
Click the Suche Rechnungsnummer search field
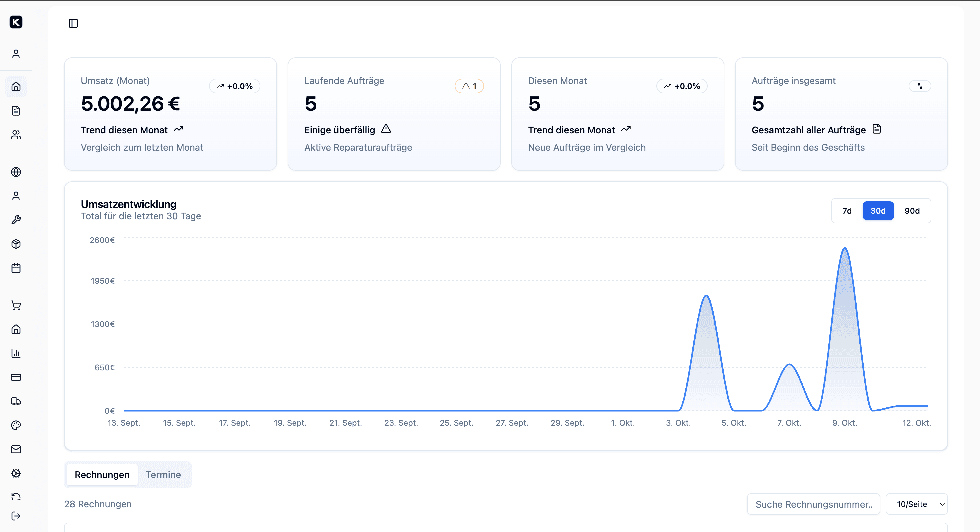click(x=813, y=504)
